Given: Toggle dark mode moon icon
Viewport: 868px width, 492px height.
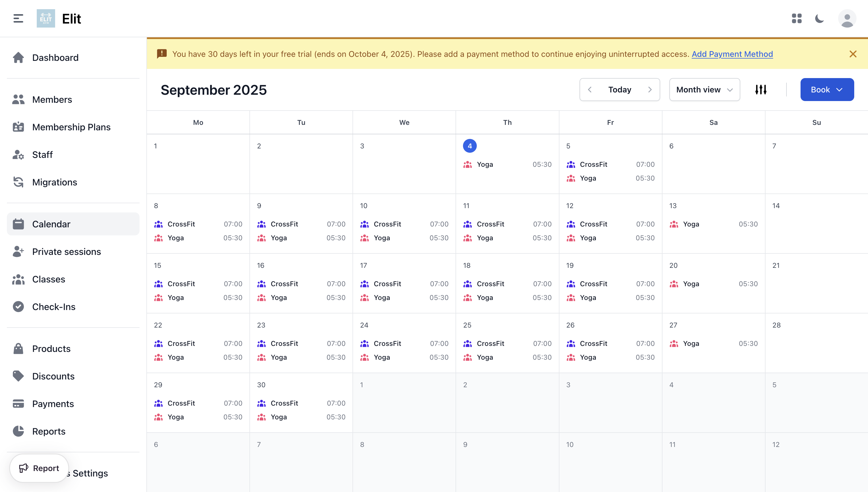Looking at the screenshot, I should (x=820, y=19).
